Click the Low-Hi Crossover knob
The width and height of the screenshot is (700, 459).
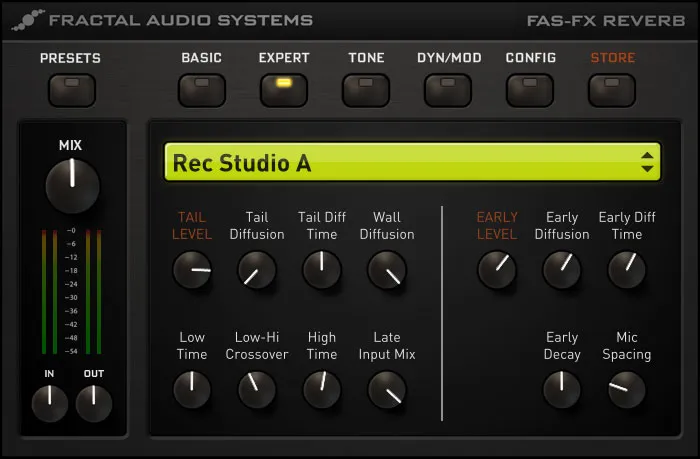[x=257, y=389]
